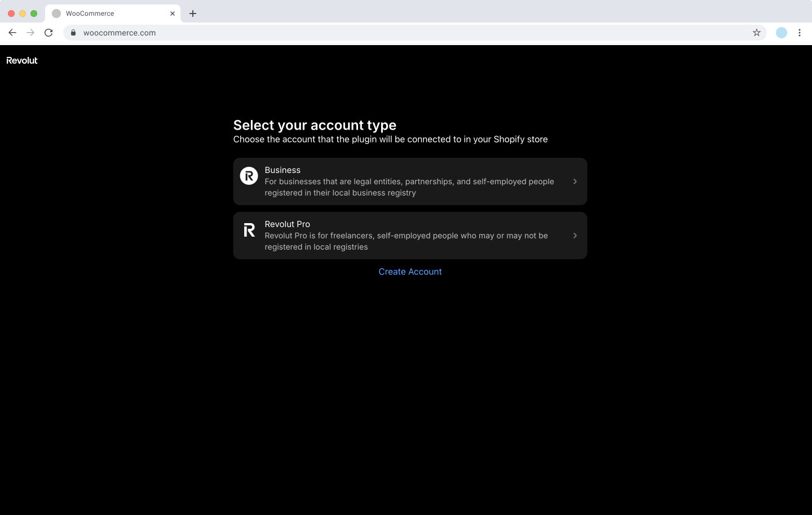Click the red close window button
Screen dimensions: 812x515
11,14
